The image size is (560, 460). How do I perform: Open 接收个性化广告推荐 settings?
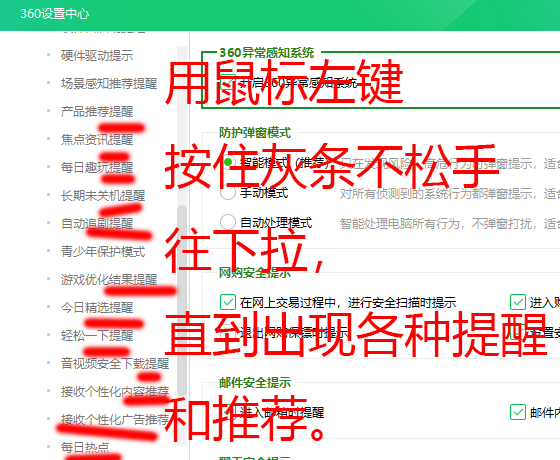(x=115, y=419)
